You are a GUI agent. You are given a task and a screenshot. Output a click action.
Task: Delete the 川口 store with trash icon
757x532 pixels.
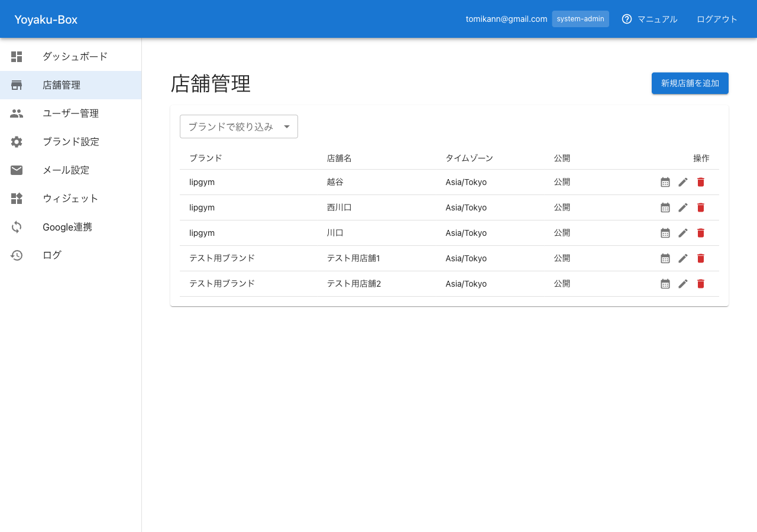(701, 233)
